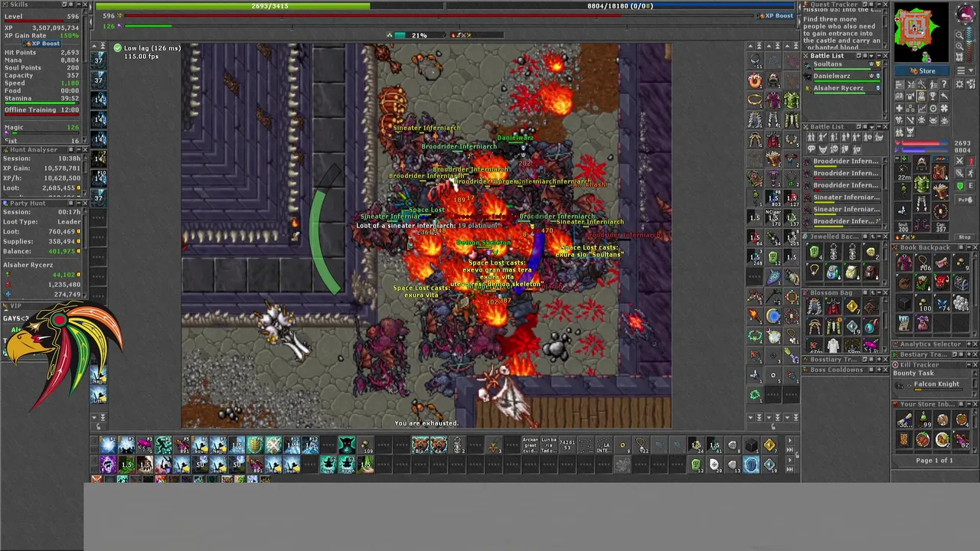Open the options gear icon

[959, 84]
